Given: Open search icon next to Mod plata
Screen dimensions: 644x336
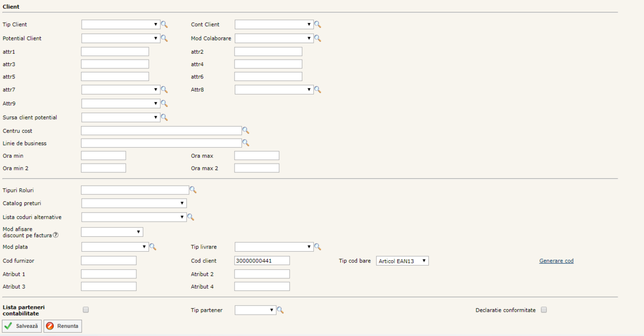Looking at the screenshot, I should point(152,247).
